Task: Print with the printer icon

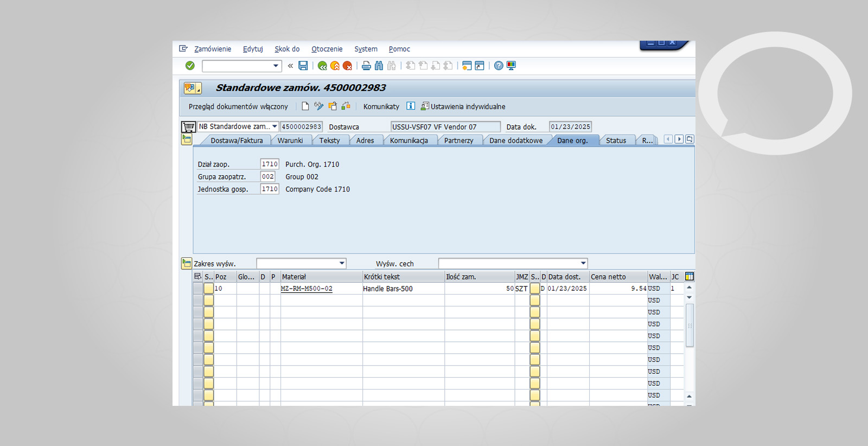Action: pyautogui.click(x=366, y=66)
